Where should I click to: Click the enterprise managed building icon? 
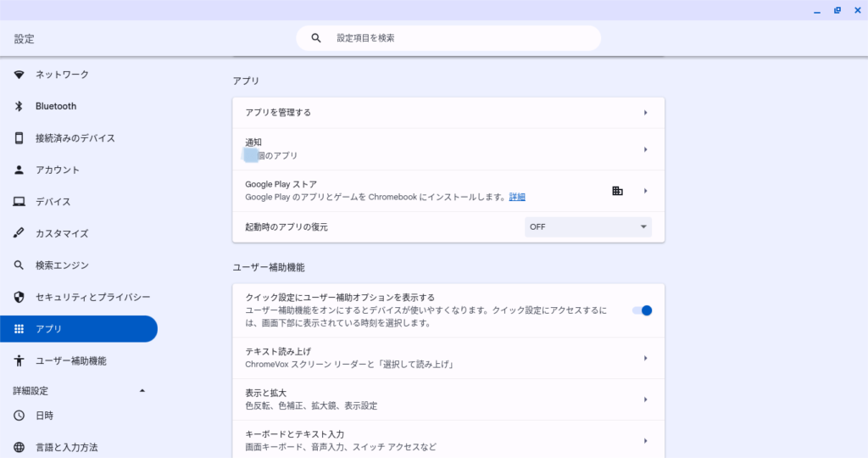click(x=617, y=191)
